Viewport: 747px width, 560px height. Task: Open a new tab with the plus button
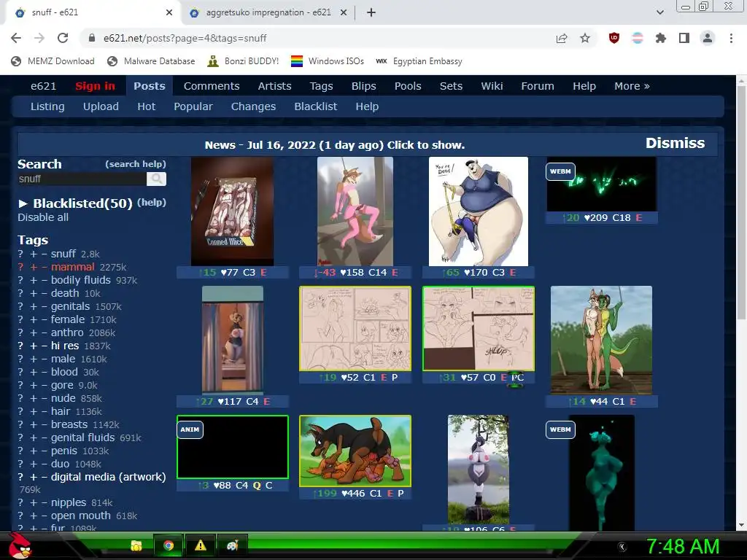point(371,12)
